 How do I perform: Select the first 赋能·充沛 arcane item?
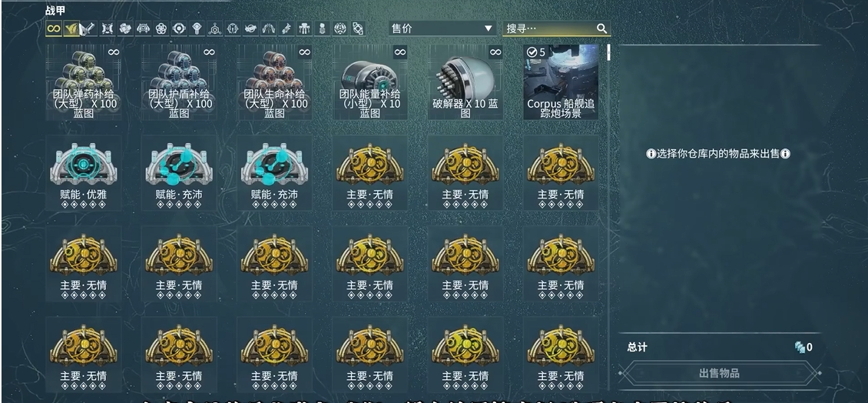coord(179,173)
